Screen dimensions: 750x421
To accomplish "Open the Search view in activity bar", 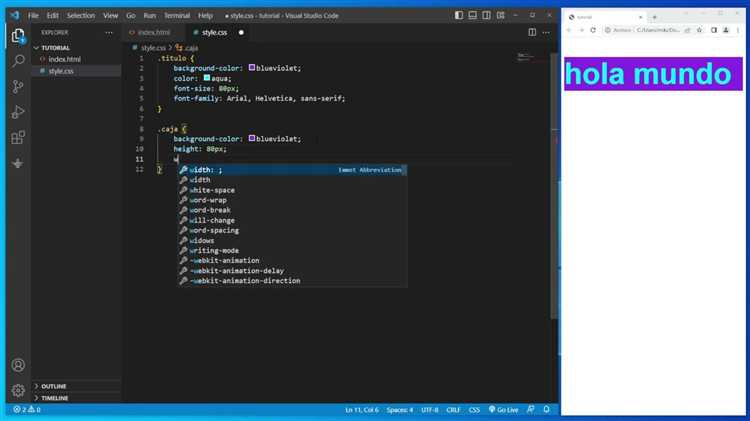I will click(x=18, y=61).
